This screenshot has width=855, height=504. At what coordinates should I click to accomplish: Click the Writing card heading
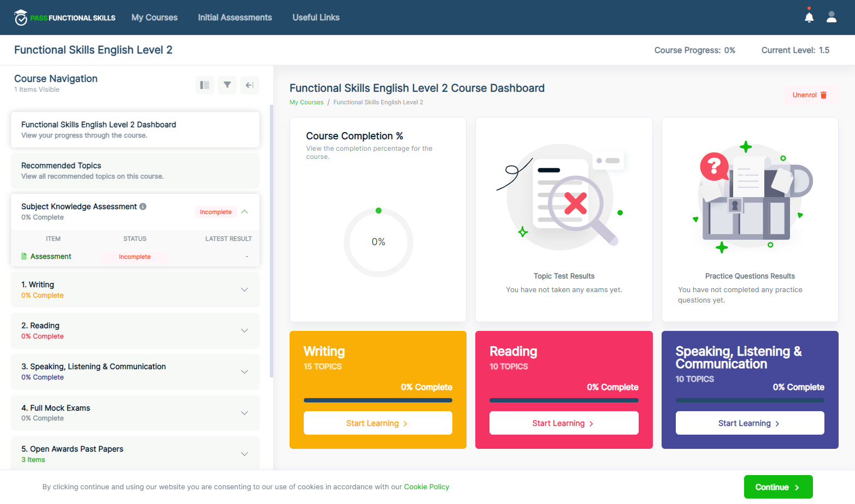325,351
